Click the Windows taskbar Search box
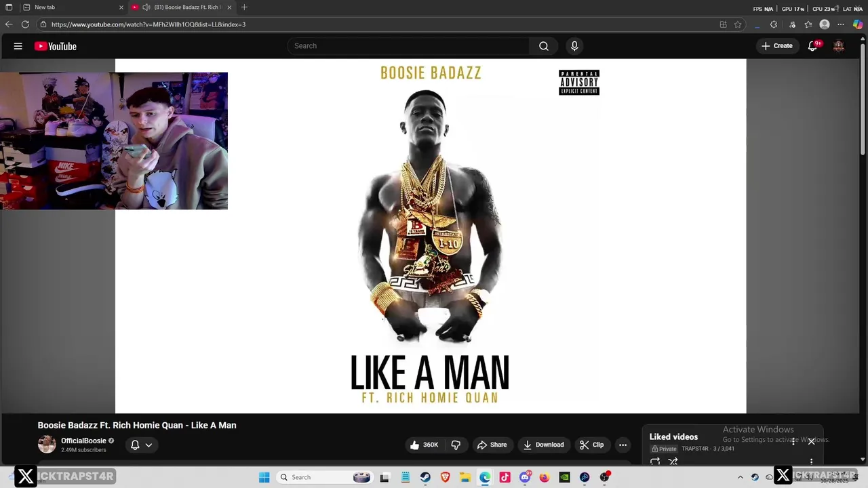Screen dimensions: 868x488 click(324, 477)
